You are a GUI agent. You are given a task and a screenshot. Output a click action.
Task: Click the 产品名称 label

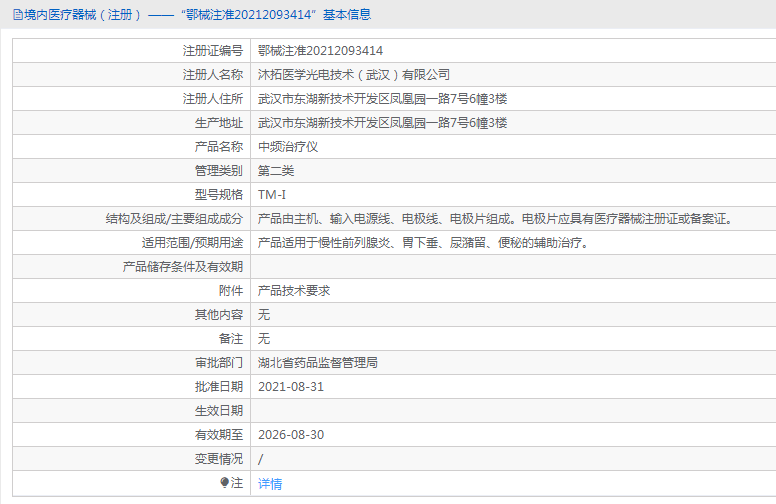tap(219, 147)
